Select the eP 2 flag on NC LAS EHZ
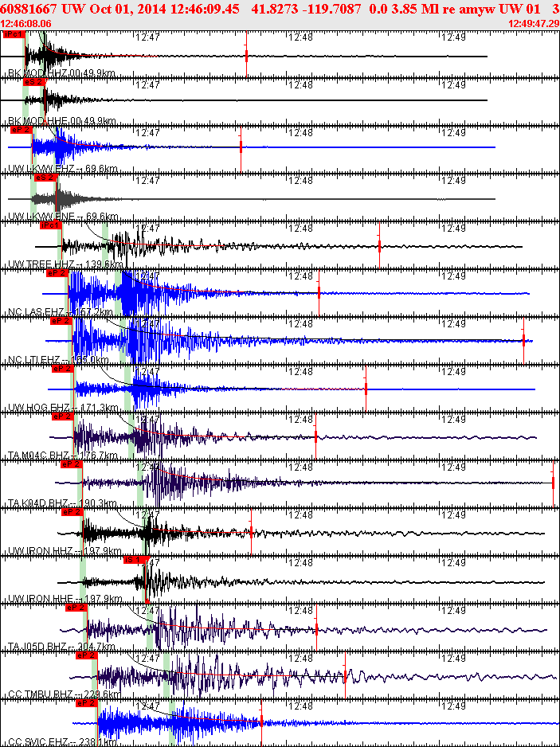 coord(57,273)
